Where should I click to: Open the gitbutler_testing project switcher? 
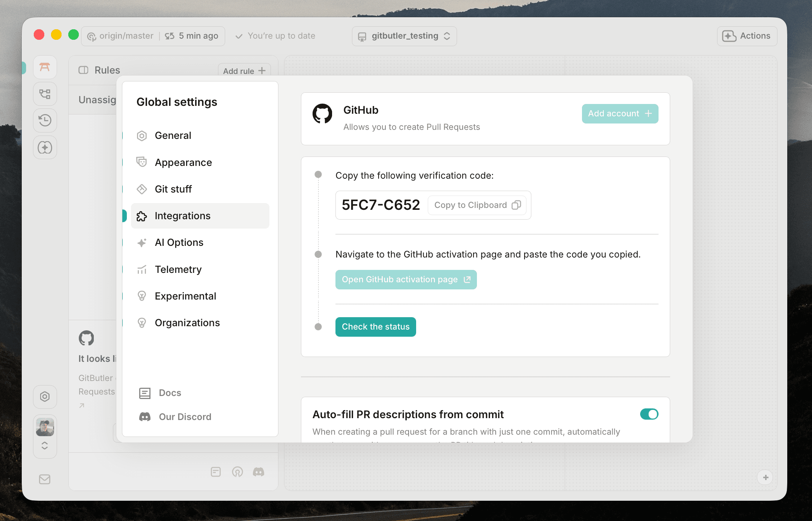coord(404,36)
